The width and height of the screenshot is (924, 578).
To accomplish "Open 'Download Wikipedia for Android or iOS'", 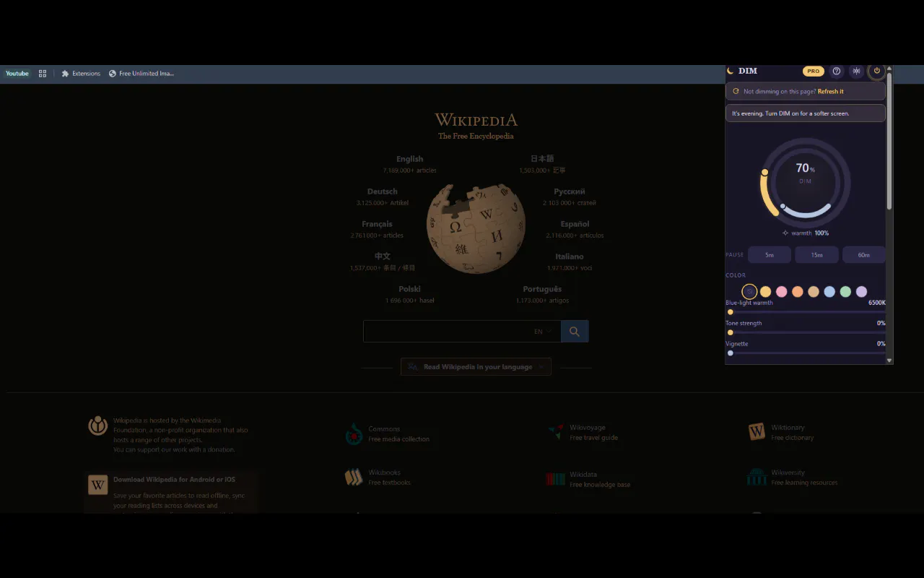I will [x=174, y=480].
